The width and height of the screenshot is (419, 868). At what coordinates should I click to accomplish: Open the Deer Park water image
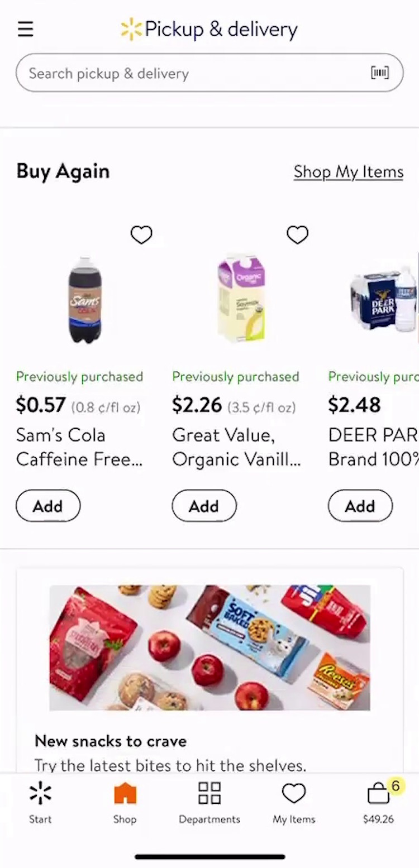click(383, 300)
